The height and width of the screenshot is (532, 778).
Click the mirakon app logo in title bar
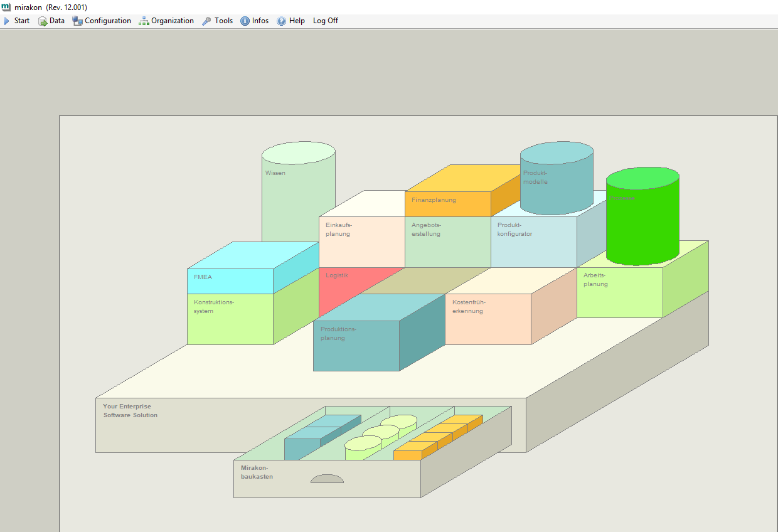6,7
